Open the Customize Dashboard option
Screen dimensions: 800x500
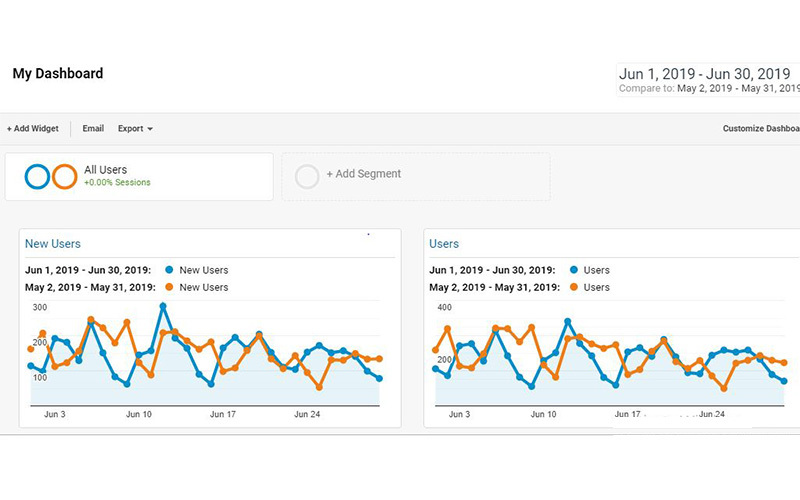[x=761, y=129]
